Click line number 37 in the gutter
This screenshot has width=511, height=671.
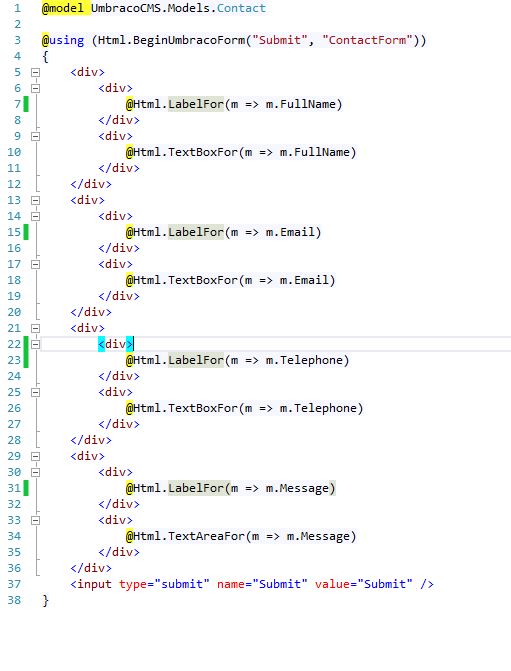(14, 584)
